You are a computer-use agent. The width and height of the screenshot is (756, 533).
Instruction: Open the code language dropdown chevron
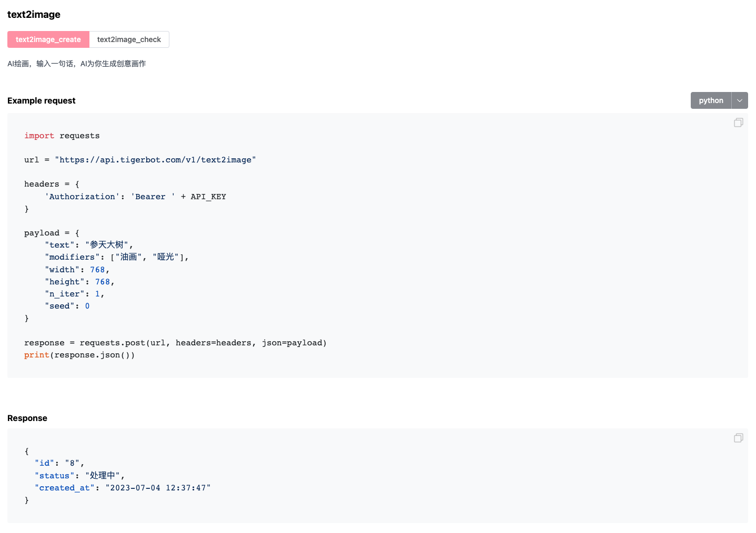click(740, 100)
